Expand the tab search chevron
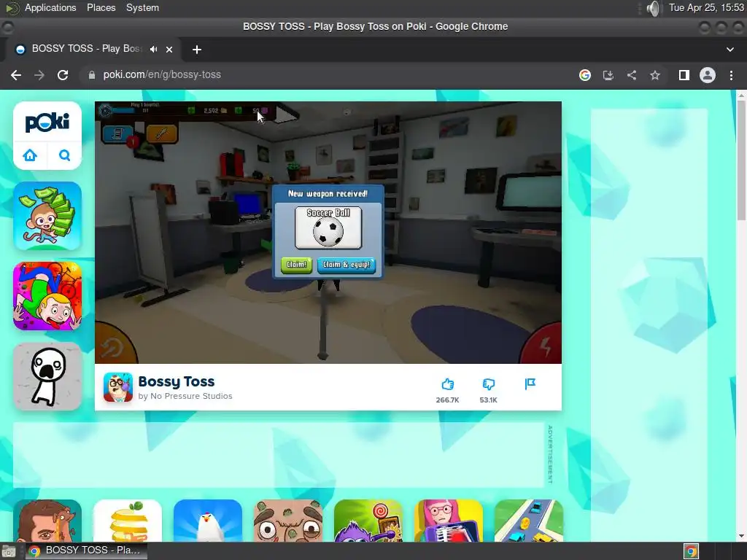The height and width of the screenshot is (560, 747). click(x=729, y=50)
